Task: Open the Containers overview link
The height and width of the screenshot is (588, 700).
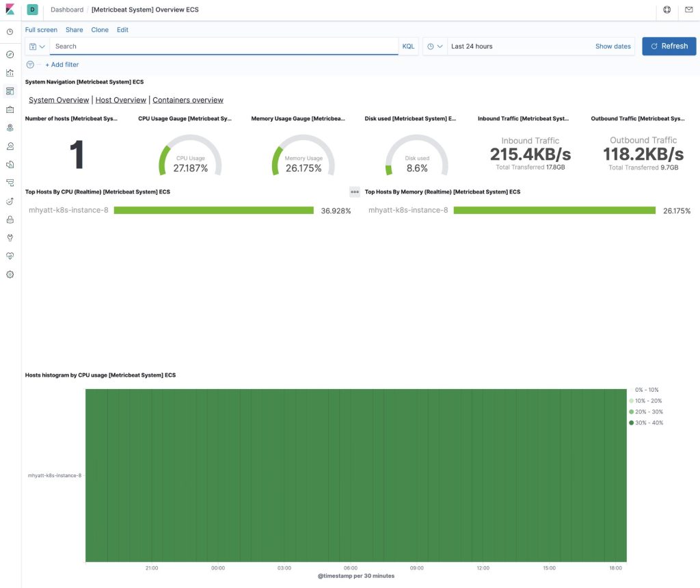Action: [188, 100]
